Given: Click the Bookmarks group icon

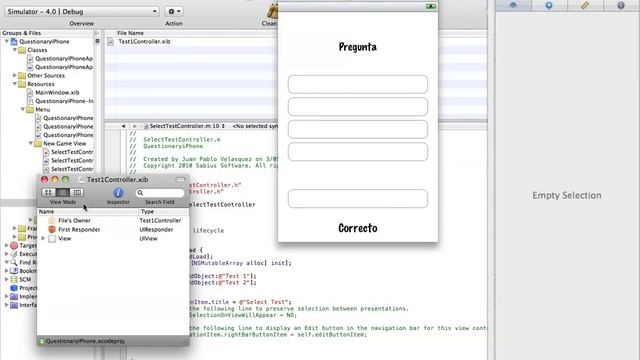Looking at the screenshot, I should (14, 271).
